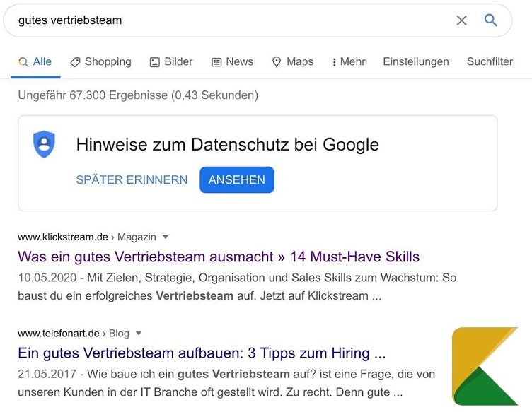Click the snippet dated 10.05.2020
532x412 pixels.
[x=237, y=287]
